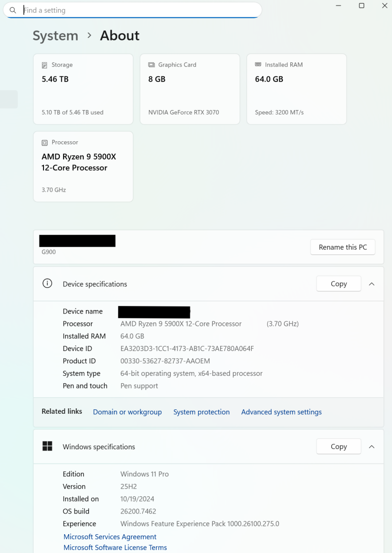Copy the Device specifications
392x553 pixels.
(x=339, y=284)
